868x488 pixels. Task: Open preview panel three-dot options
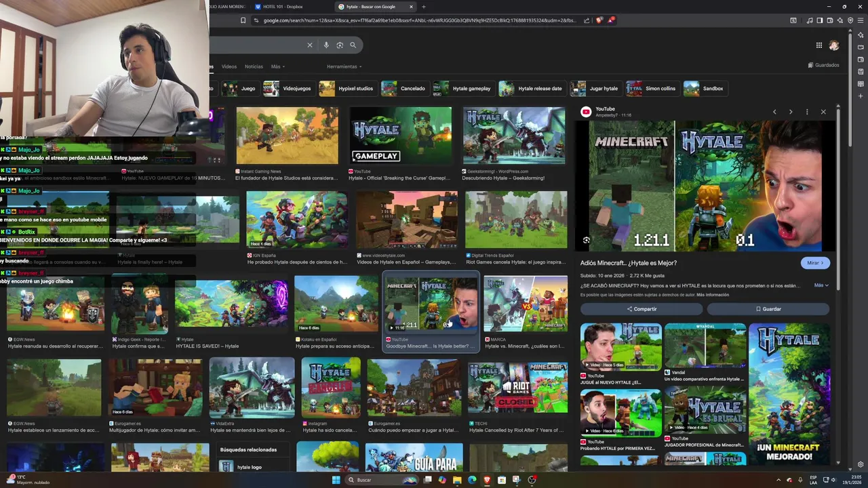(x=807, y=112)
